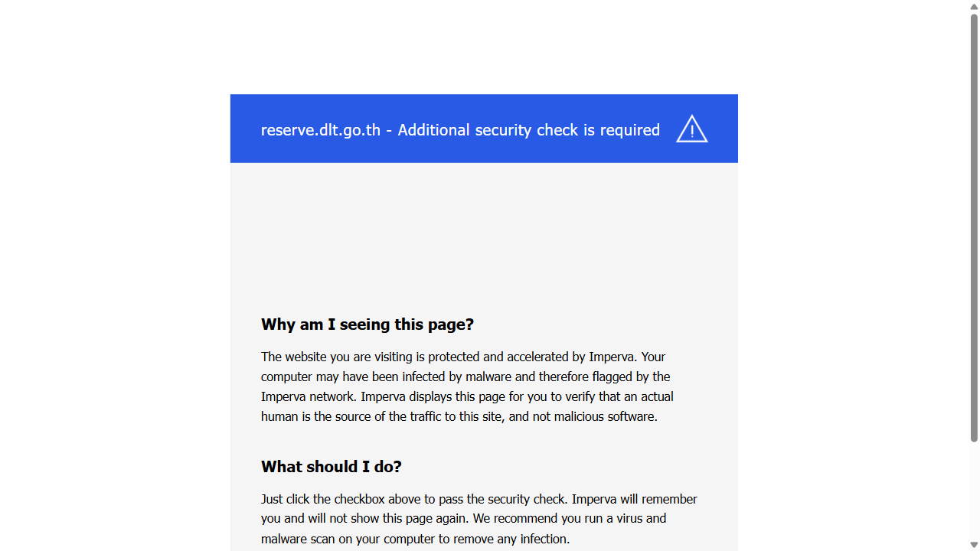Click the scrollbar up arrow

pos(974,7)
